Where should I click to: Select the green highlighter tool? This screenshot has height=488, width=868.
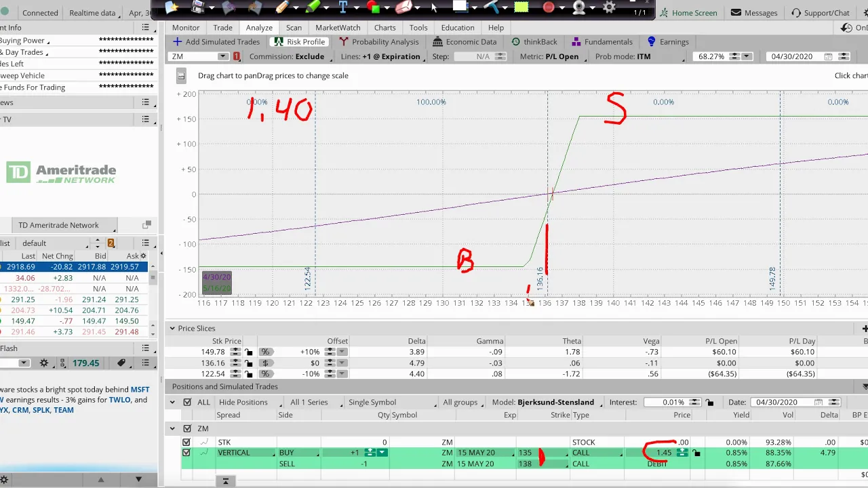313,7
